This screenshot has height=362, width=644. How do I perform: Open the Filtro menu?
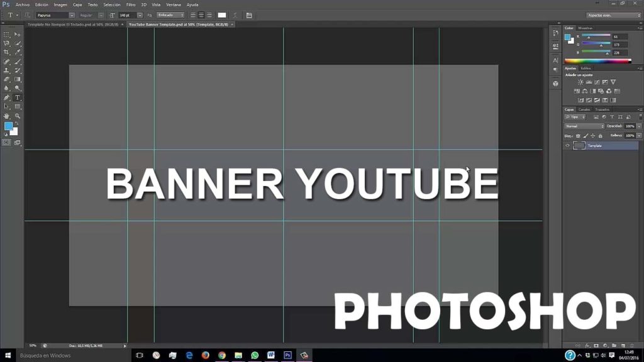click(x=131, y=5)
